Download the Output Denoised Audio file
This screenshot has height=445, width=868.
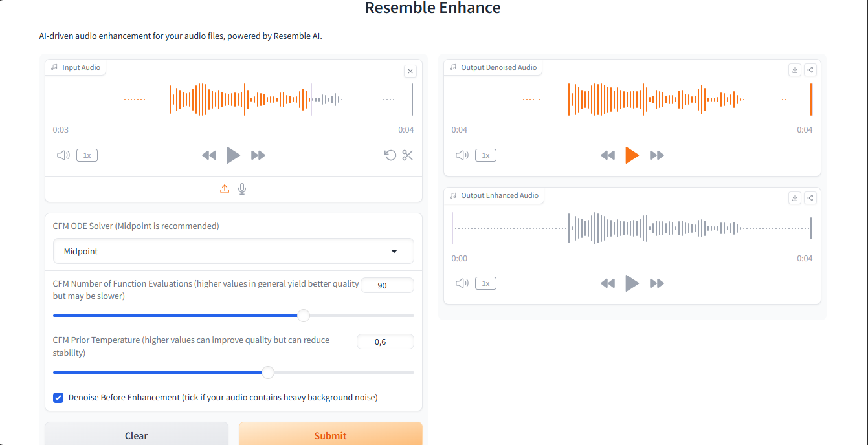(795, 70)
